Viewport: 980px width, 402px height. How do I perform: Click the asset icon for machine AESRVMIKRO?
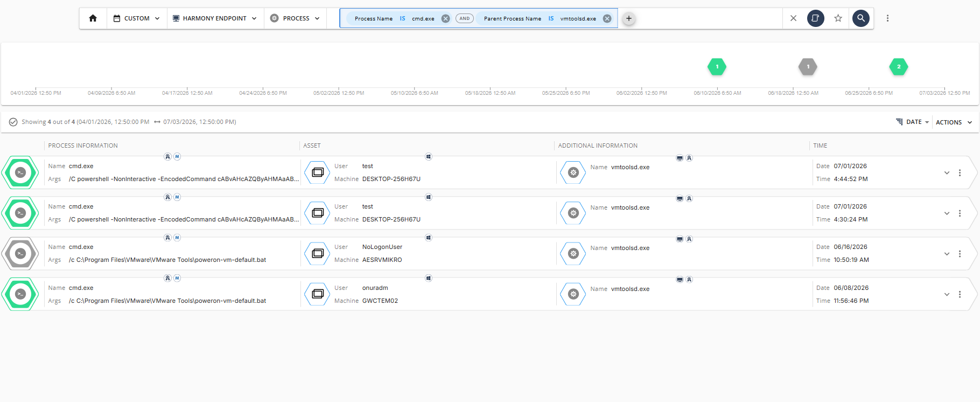point(318,253)
